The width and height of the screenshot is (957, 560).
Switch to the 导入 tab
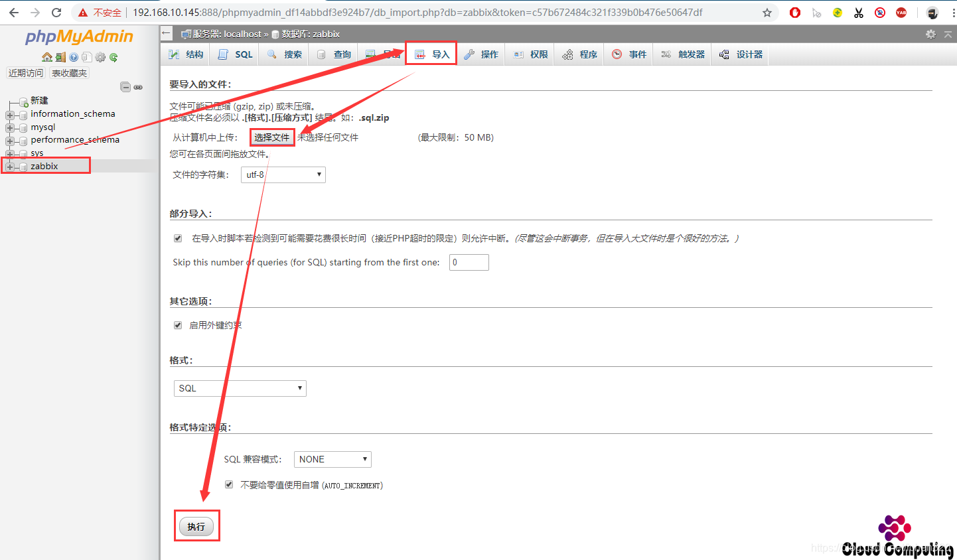click(x=432, y=54)
